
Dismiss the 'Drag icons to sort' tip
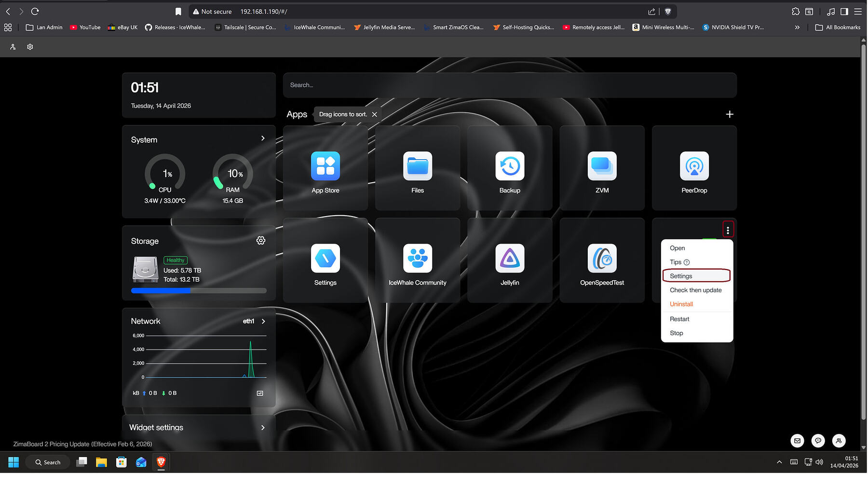pyautogui.click(x=374, y=115)
